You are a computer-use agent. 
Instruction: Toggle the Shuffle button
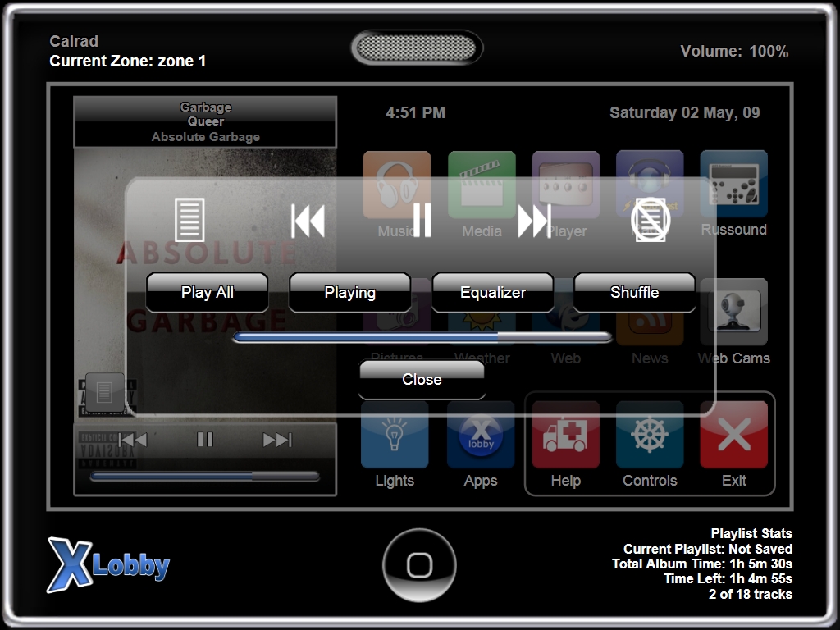635,293
